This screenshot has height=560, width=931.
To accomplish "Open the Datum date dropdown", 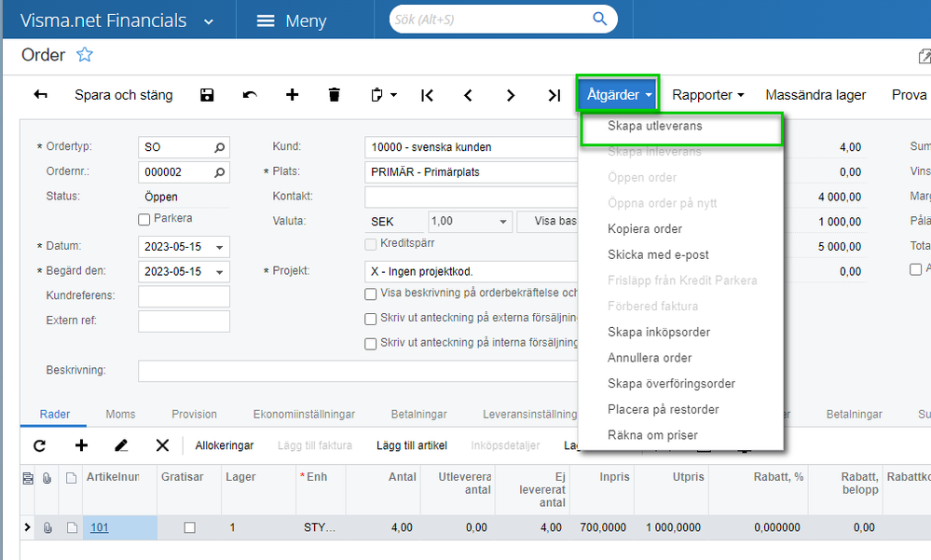I will coord(220,247).
